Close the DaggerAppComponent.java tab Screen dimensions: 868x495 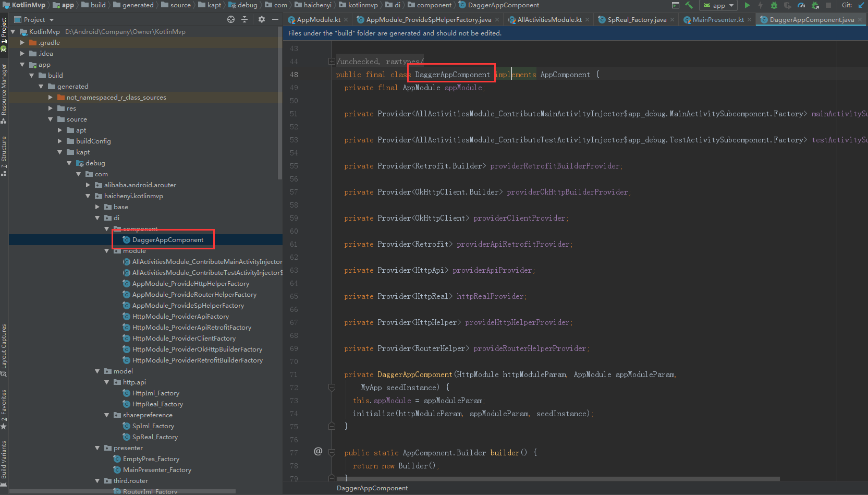coord(859,20)
